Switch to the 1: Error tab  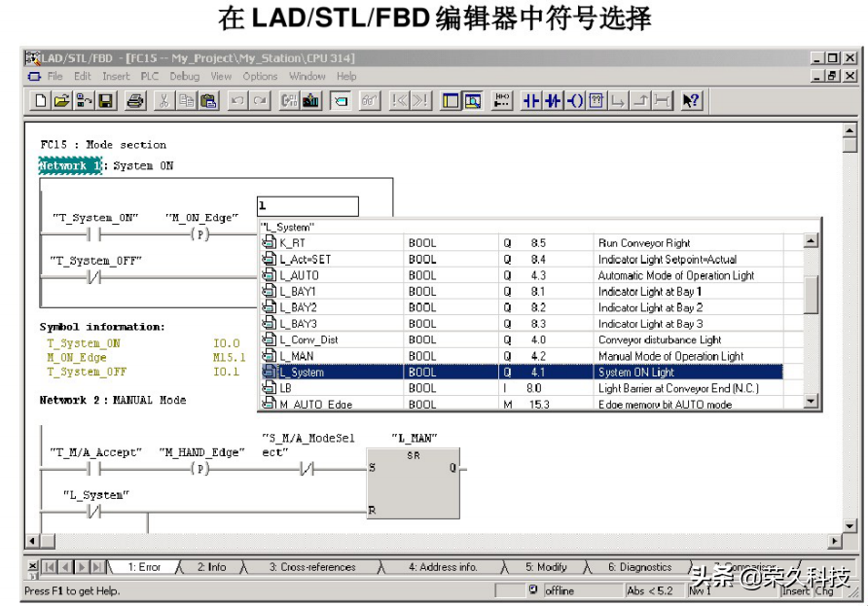(144, 567)
